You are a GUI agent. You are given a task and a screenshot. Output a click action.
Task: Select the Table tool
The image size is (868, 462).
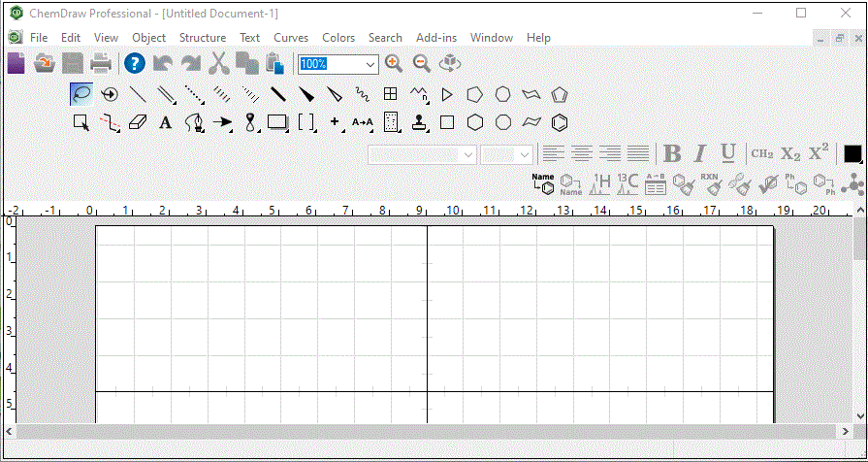click(x=390, y=94)
